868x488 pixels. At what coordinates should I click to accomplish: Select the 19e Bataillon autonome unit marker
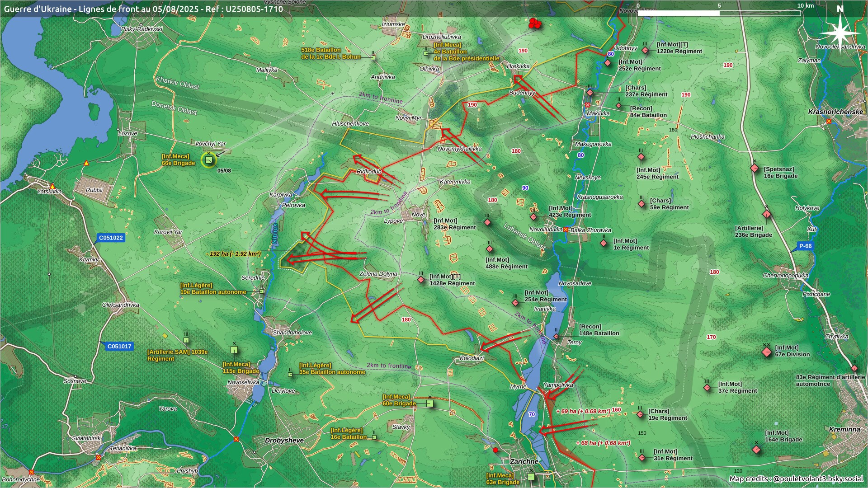click(x=262, y=291)
